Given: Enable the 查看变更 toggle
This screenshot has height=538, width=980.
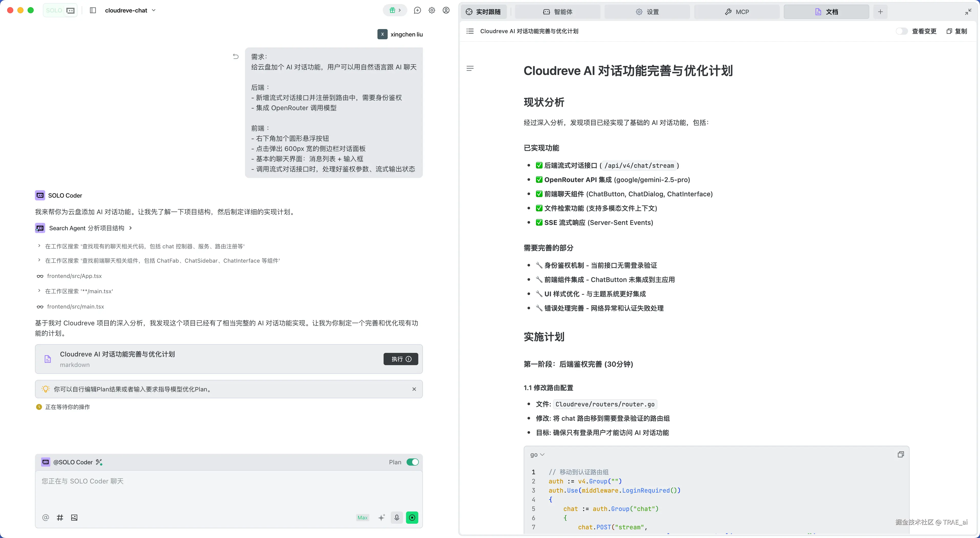Looking at the screenshot, I should click(902, 31).
